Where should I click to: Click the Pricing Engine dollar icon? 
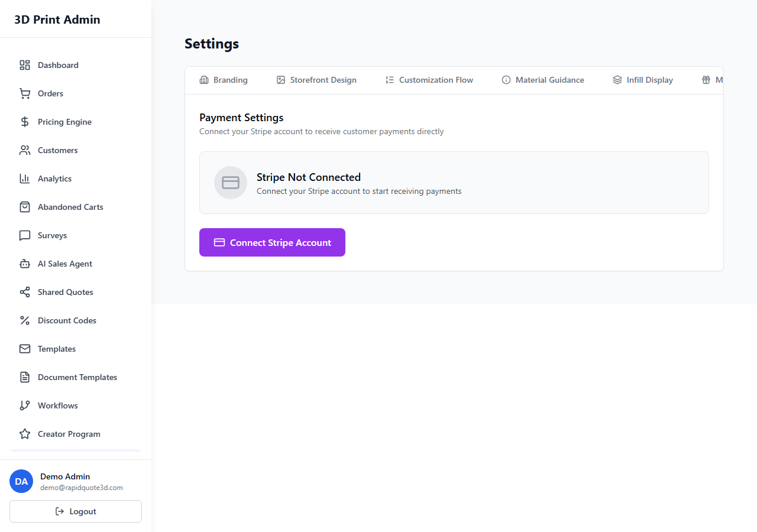click(25, 122)
